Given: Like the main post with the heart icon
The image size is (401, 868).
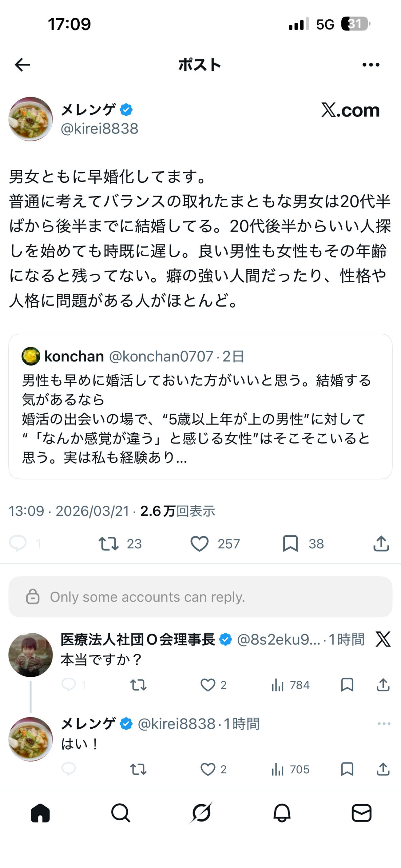Looking at the screenshot, I should [x=199, y=544].
